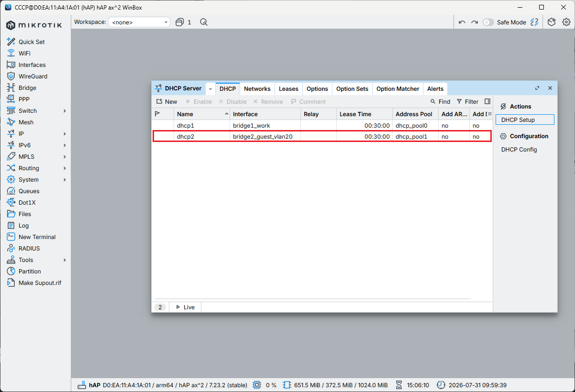The image size is (575, 392).
Task: Select the dhcp1 row
Action: (x=322, y=125)
